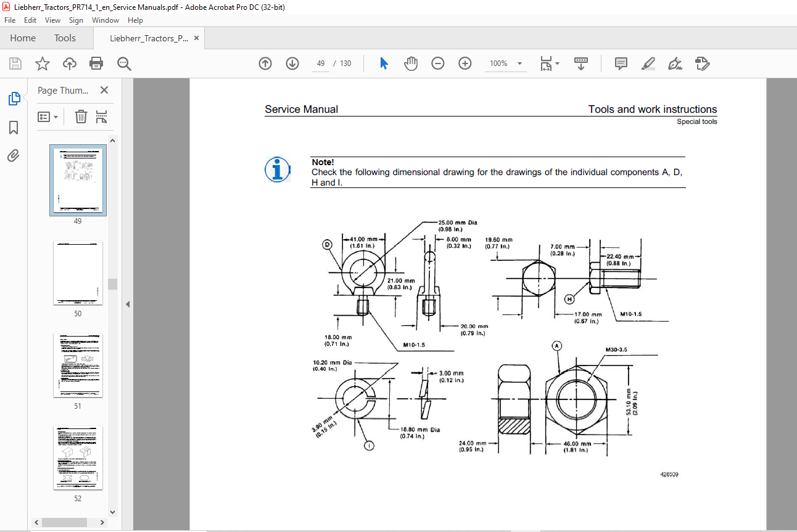Delete selected page with trash icon
Screen dimensions: 797x532
point(81,117)
